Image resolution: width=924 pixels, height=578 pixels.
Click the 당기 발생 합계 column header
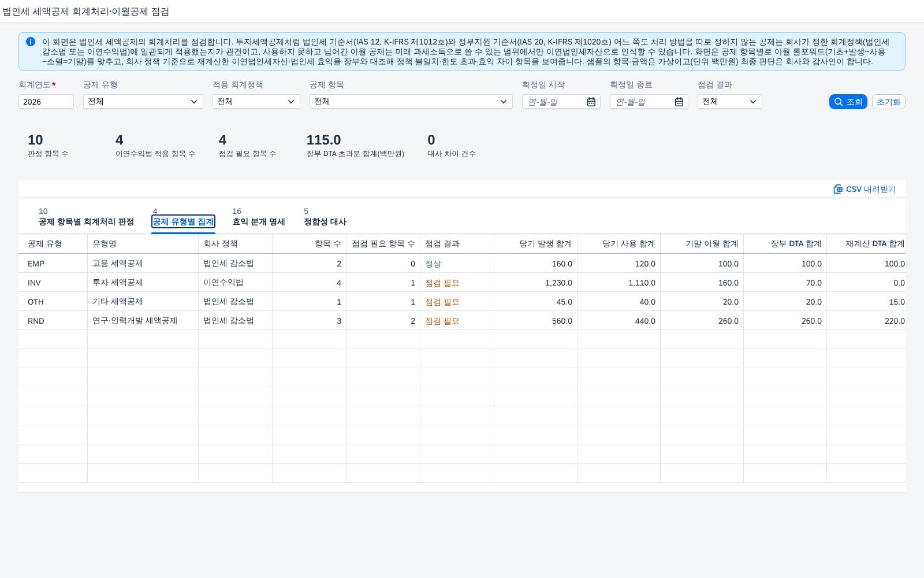[x=535, y=244]
